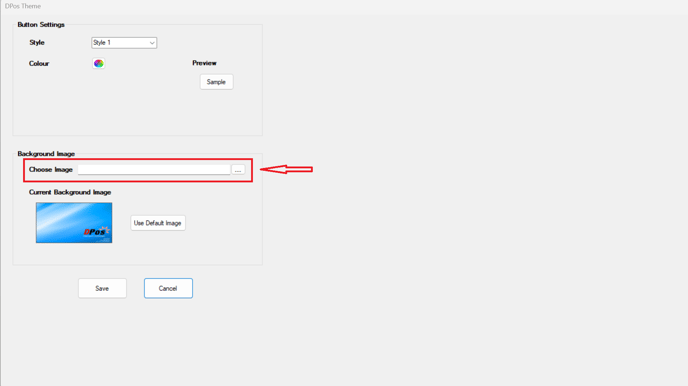This screenshot has width=688, height=386.
Task: Click the Style label text
Action: (x=37, y=43)
